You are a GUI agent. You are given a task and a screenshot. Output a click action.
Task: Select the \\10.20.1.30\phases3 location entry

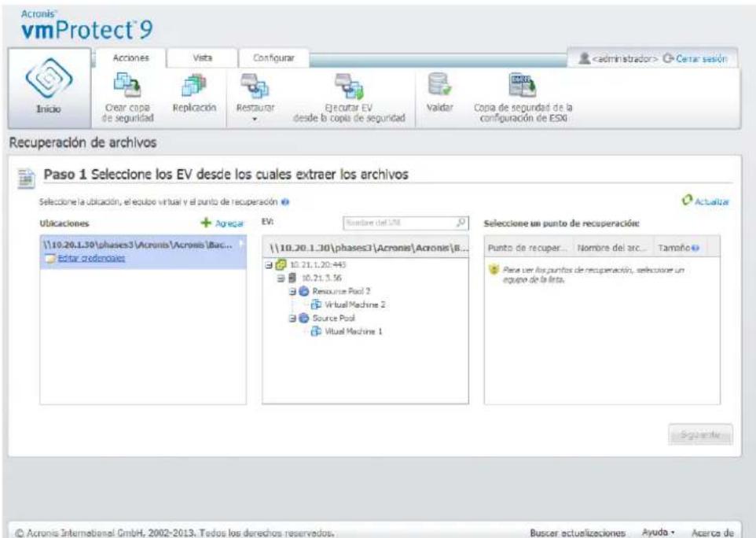click(x=143, y=252)
